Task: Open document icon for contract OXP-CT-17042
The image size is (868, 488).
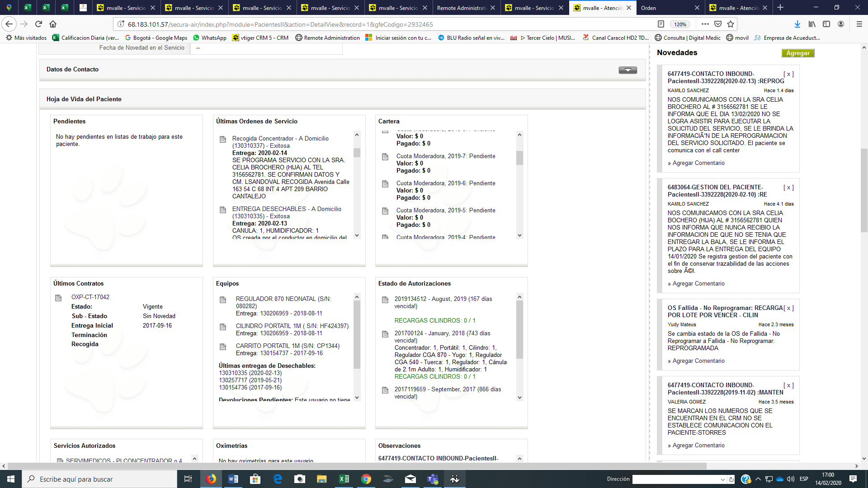Action: 58,298
